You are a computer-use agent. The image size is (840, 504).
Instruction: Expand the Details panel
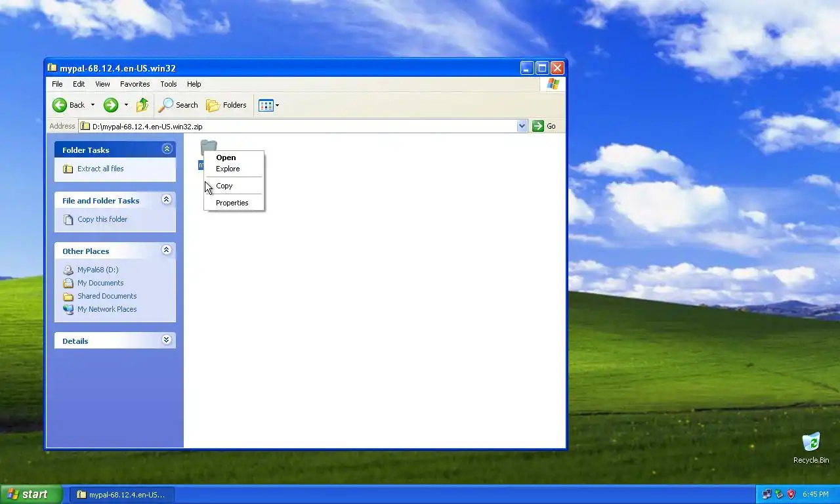pyautogui.click(x=167, y=340)
